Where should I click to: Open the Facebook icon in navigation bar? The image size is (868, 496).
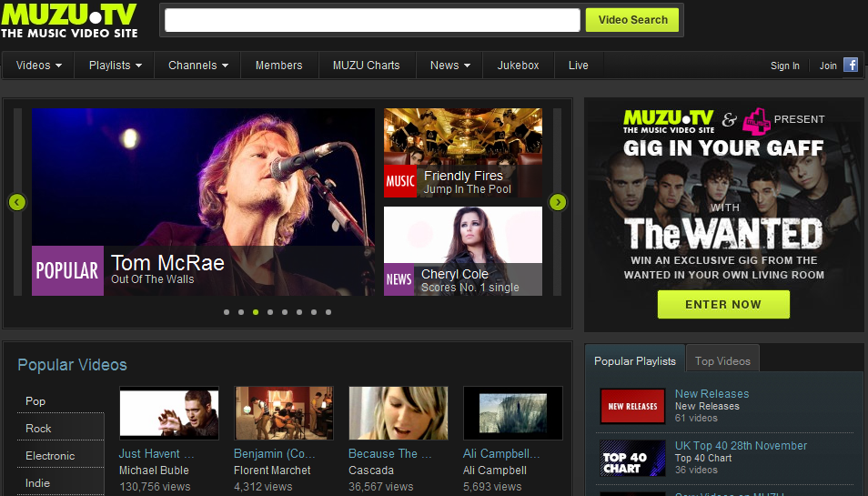tap(851, 65)
